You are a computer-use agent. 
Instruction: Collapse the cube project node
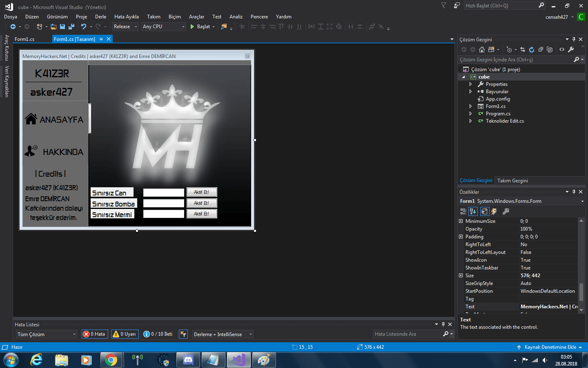point(463,77)
